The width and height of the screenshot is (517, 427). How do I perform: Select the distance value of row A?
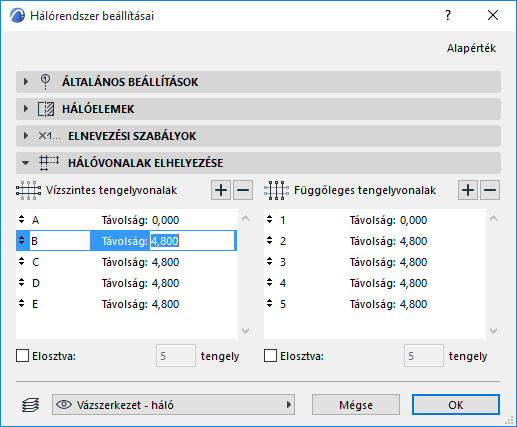click(x=166, y=220)
